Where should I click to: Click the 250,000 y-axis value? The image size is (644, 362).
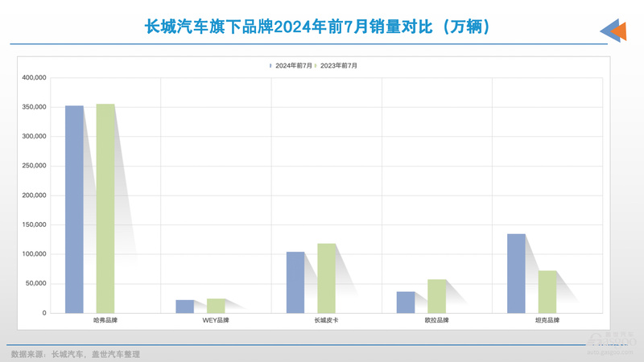34,166
